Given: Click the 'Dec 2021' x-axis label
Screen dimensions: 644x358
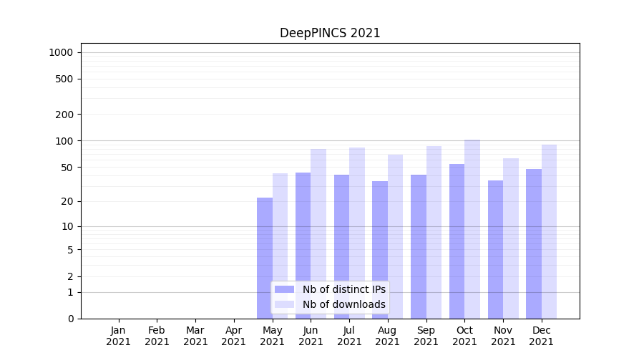Looking at the screenshot, I should click(x=542, y=336).
